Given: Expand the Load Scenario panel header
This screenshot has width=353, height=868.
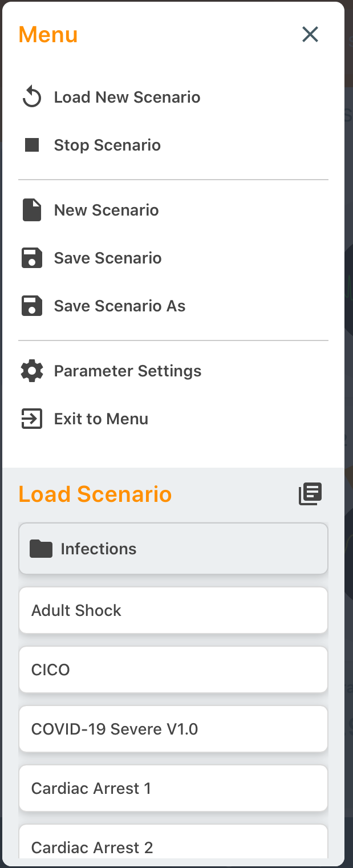Looking at the screenshot, I should coord(95,494).
